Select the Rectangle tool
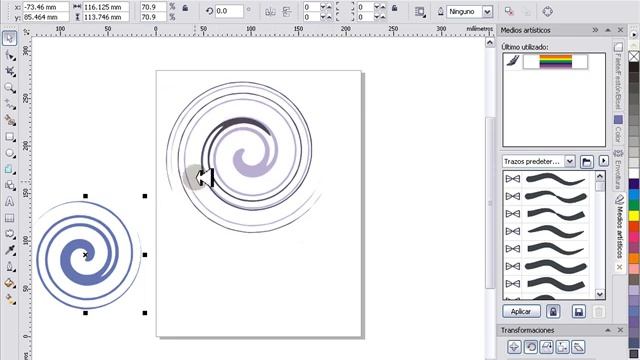 (10, 137)
